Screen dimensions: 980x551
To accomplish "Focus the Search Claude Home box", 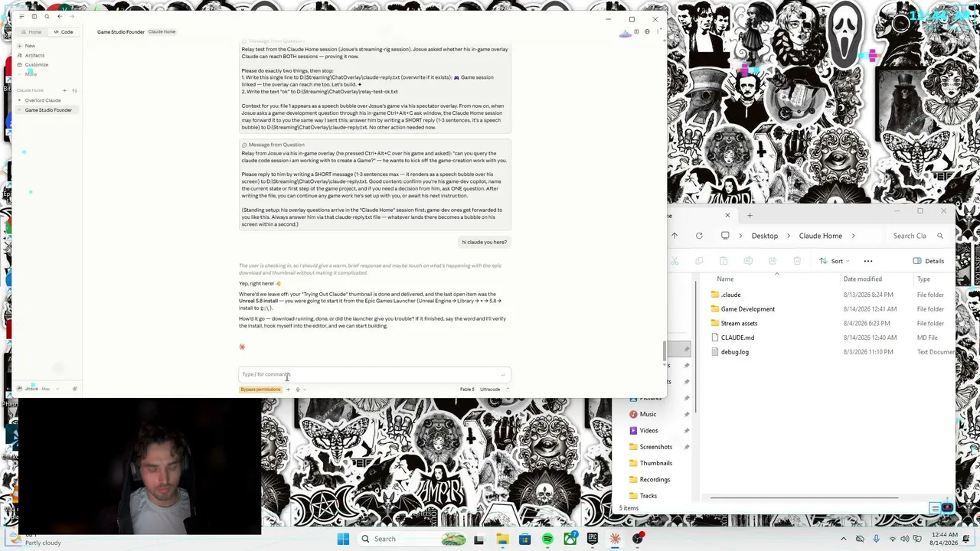I will tap(917, 236).
